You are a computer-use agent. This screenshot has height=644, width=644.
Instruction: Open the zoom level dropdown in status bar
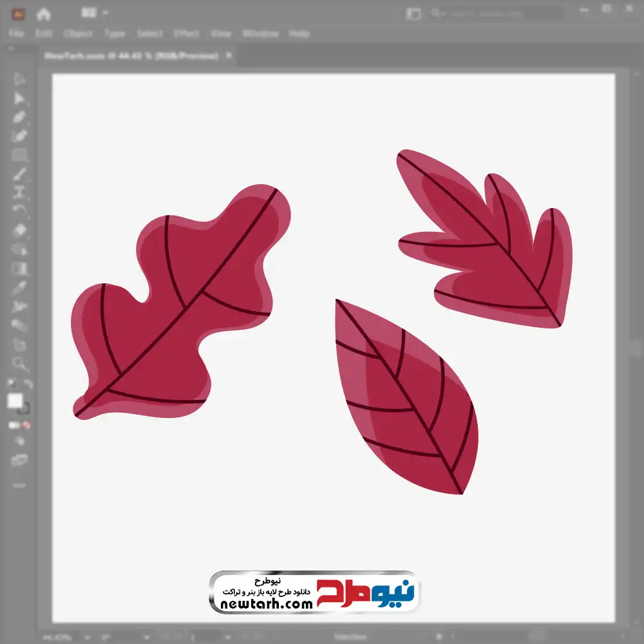(88, 637)
